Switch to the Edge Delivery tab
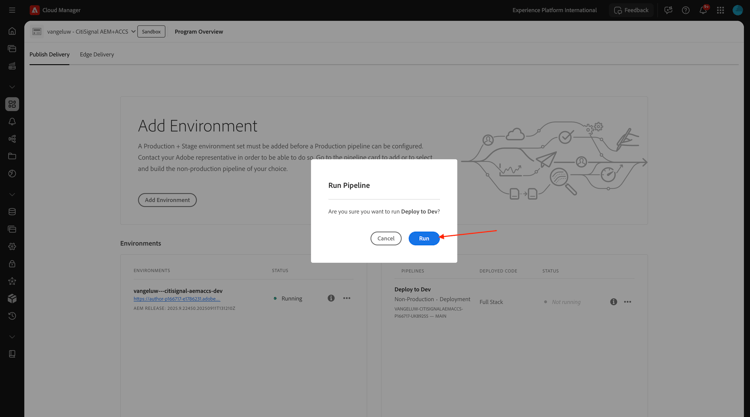750x417 pixels. [97, 55]
